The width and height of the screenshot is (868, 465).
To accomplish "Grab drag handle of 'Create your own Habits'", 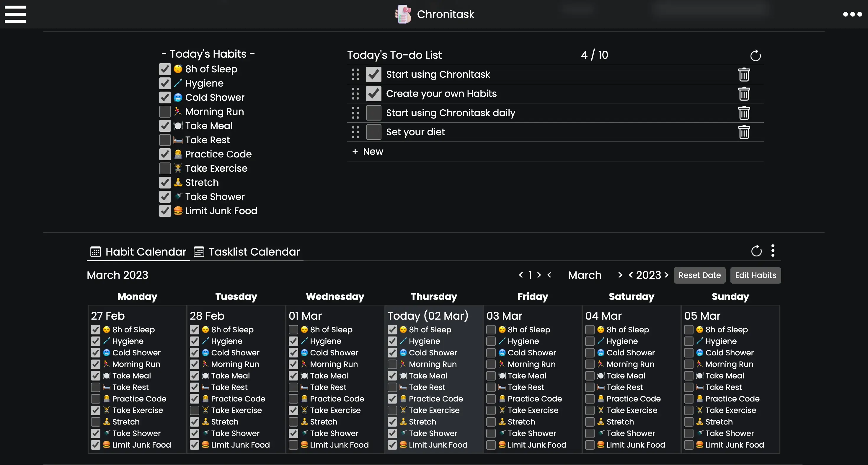I will pos(355,94).
